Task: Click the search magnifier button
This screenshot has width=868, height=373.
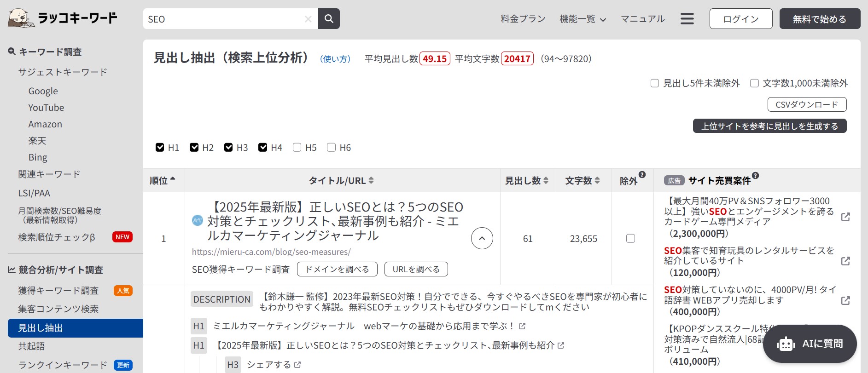Action: click(329, 19)
